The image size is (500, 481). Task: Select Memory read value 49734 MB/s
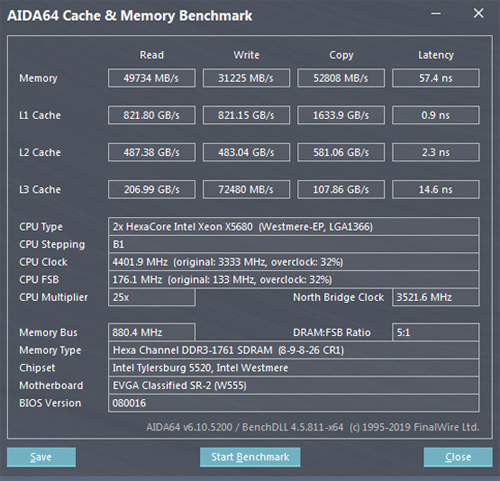tap(151, 78)
